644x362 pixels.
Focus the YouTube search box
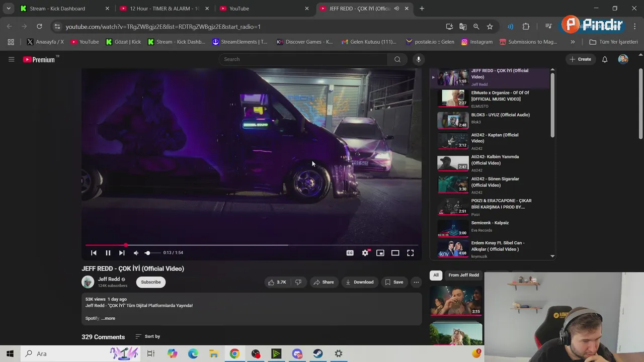click(x=303, y=59)
